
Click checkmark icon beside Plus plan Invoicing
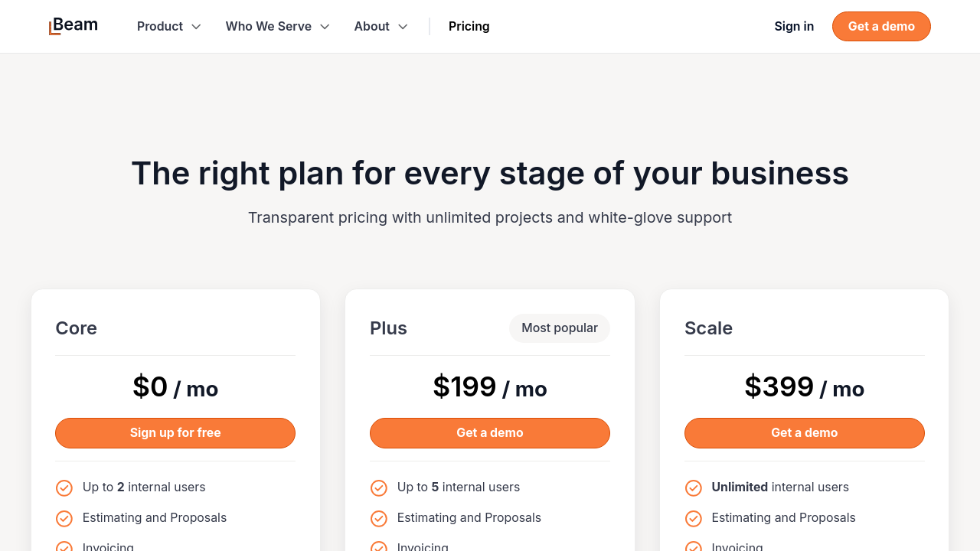pyautogui.click(x=379, y=546)
